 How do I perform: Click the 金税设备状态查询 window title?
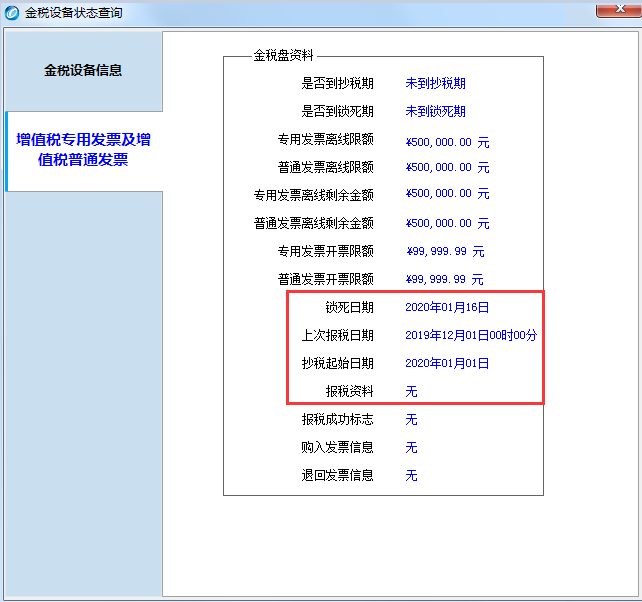click(x=74, y=13)
